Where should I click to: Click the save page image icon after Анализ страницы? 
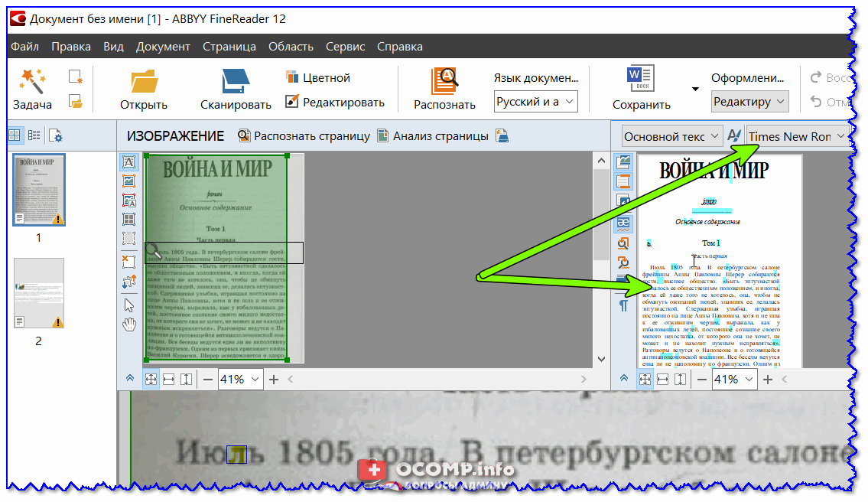[x=502, y=135]
